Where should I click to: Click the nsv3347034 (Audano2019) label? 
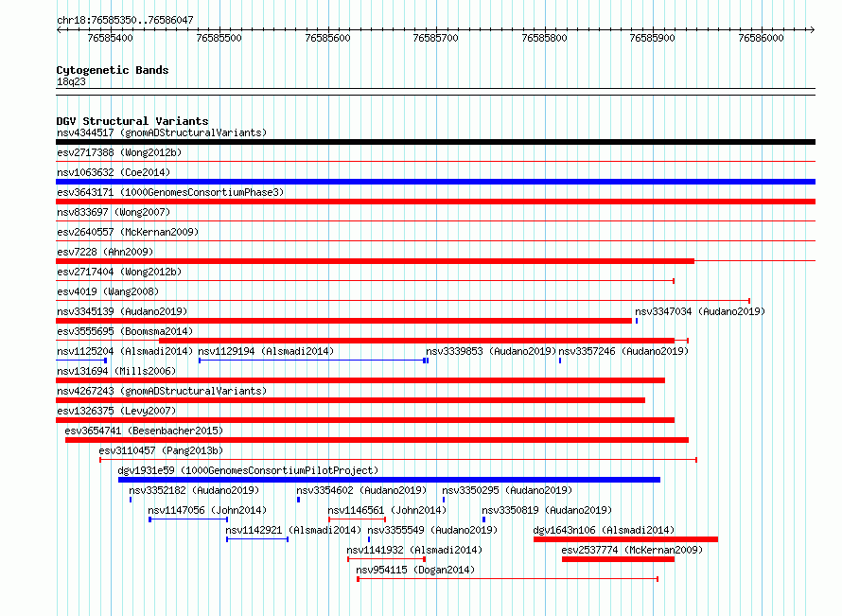(700, 311)
